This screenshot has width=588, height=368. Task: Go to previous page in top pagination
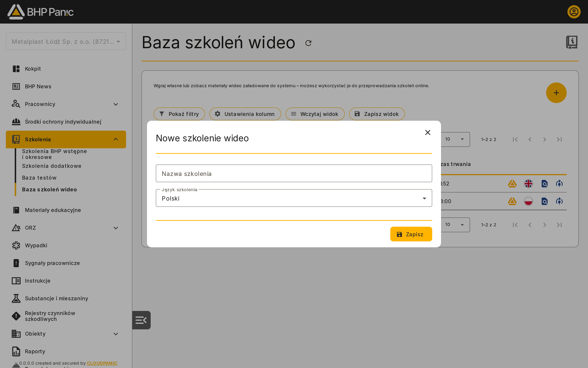[x=530, y=139]
